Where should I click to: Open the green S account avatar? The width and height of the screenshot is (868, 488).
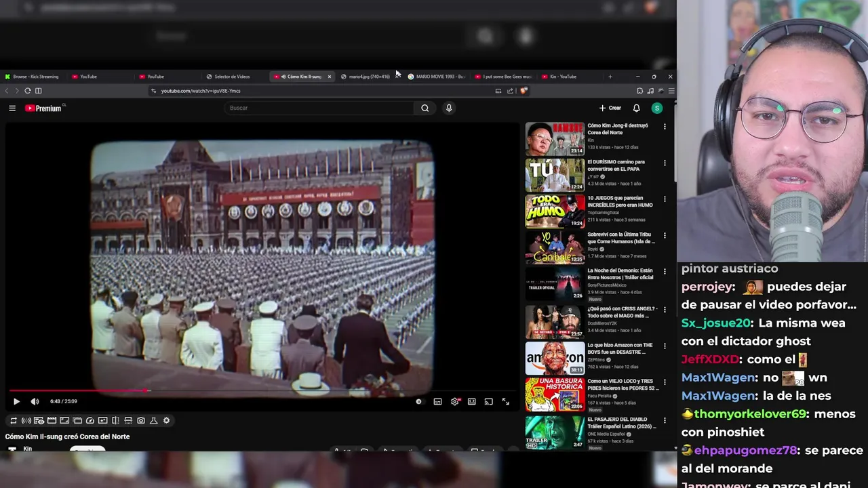pos(656,108)
